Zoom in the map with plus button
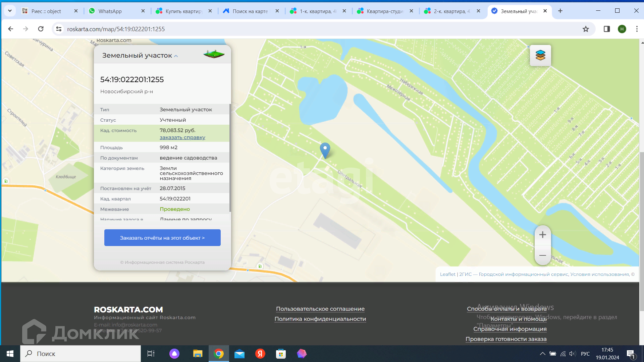Image resolution: width=644 pixels, height=362 pixels. point(542,235)
